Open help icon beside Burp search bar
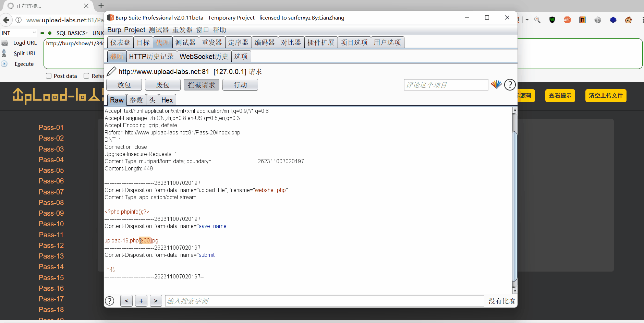 pyautogui.click(x=109, y=301)
